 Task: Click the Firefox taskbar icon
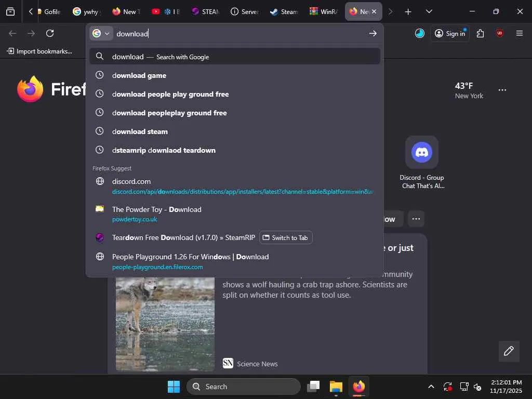358,387
